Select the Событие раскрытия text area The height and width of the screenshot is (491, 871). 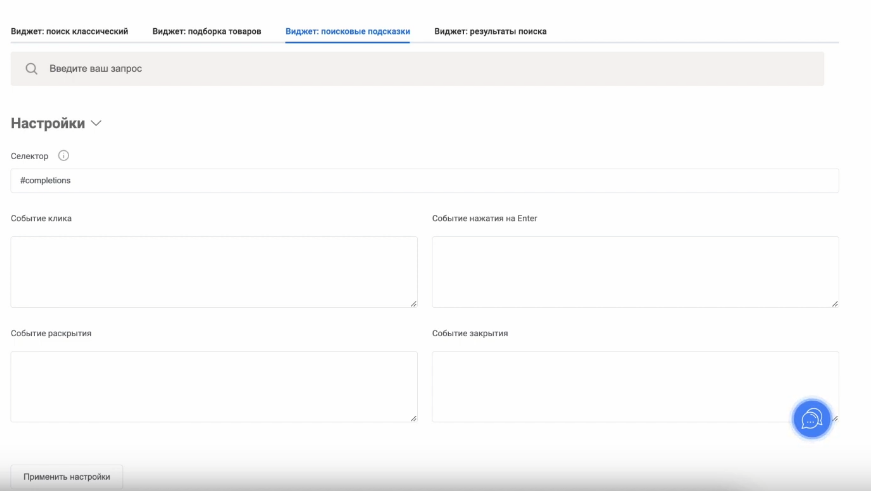point(213,386)
